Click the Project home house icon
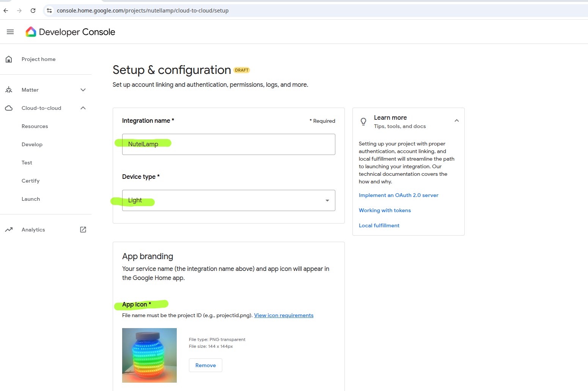 [9, 59]
